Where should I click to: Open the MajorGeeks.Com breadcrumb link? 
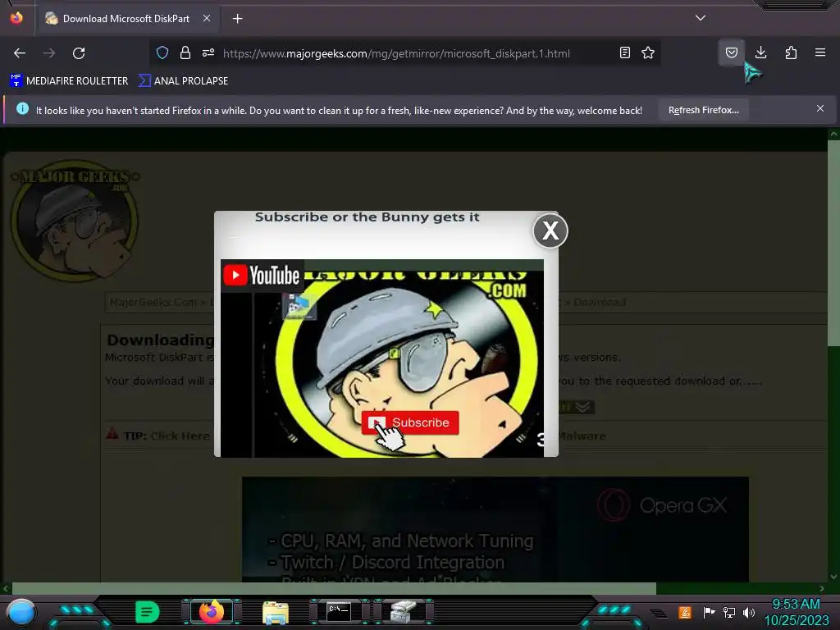(x=153, y=302)
